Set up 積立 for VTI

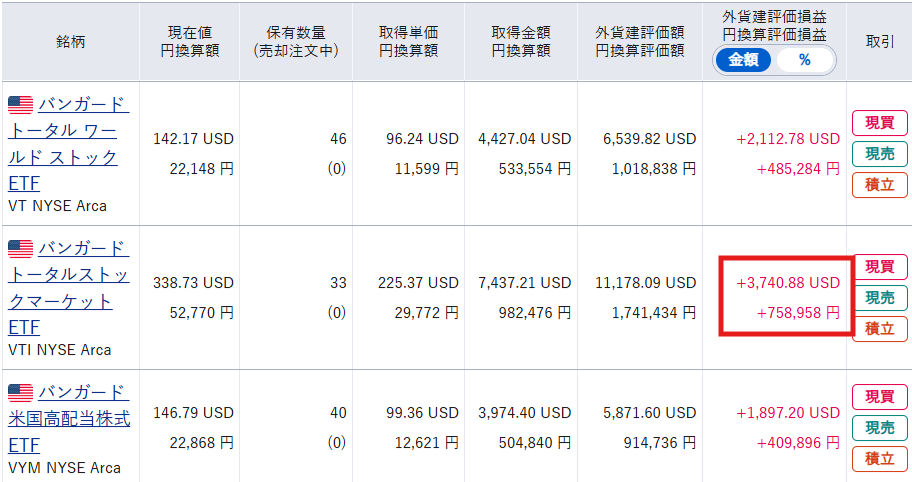pos(879,328)
